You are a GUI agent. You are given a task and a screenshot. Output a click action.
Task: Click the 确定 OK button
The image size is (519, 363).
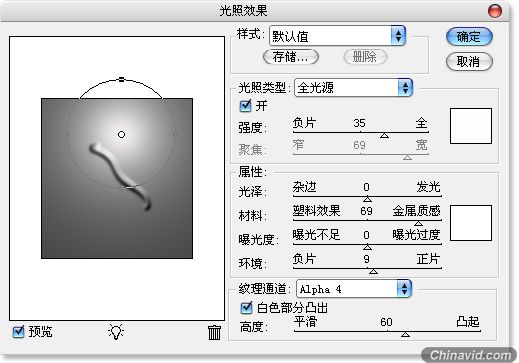(469, 37)
